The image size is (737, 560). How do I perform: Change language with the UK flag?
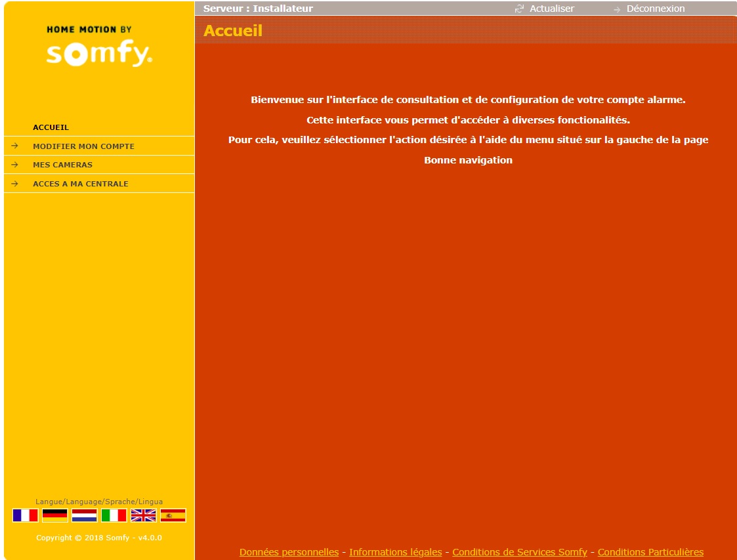(x=143, y=515)
